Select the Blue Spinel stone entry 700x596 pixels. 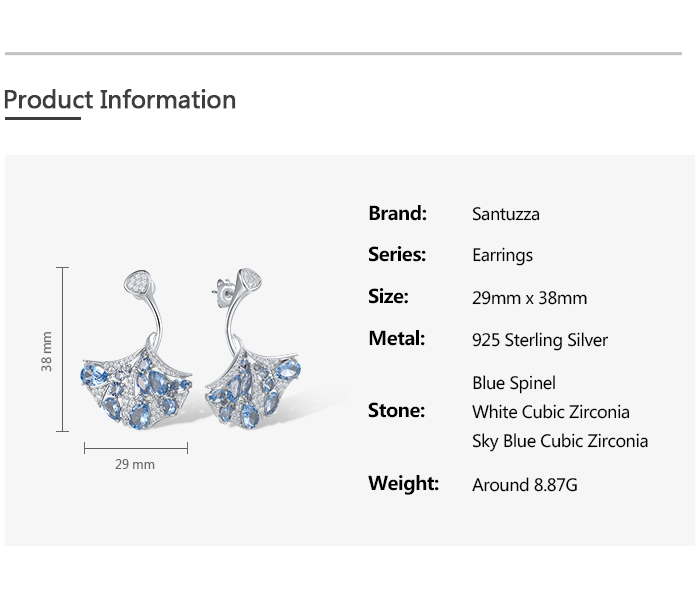point(513,383)
